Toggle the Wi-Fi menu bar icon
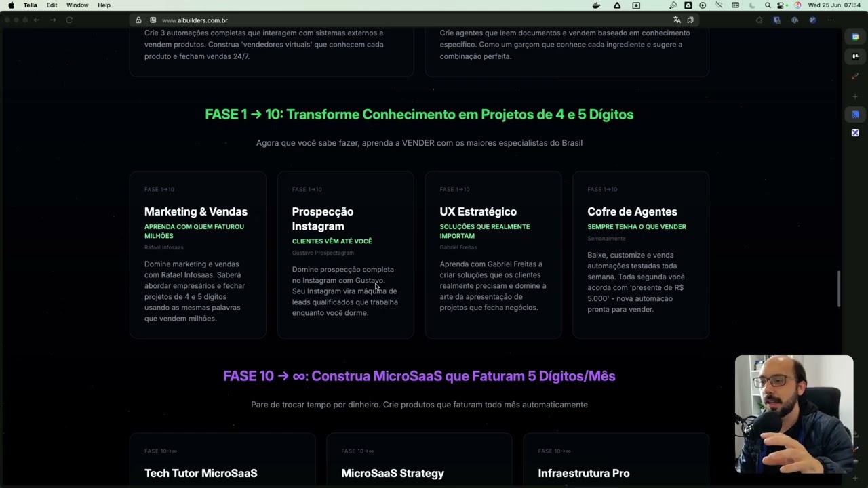Image resolution: width=868 pixels, height=488 pixels. pyautogui.click(x=719, y=5)
